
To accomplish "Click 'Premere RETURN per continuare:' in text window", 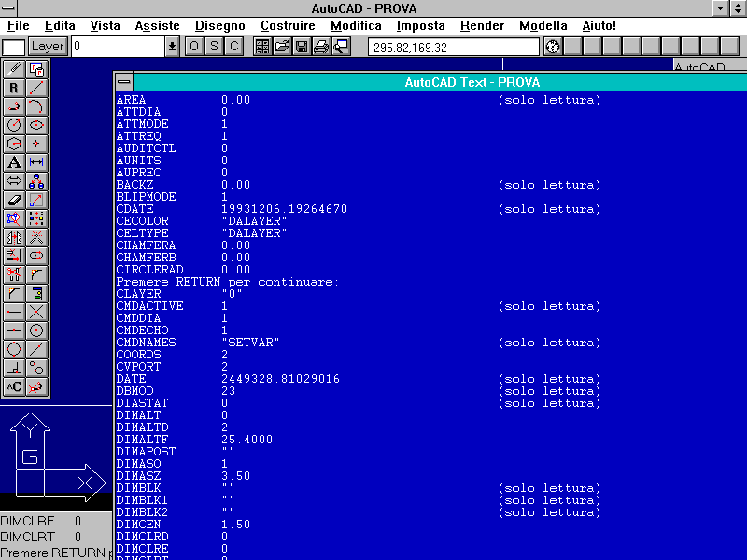I will pyautogui.click(x=228, y=282).
